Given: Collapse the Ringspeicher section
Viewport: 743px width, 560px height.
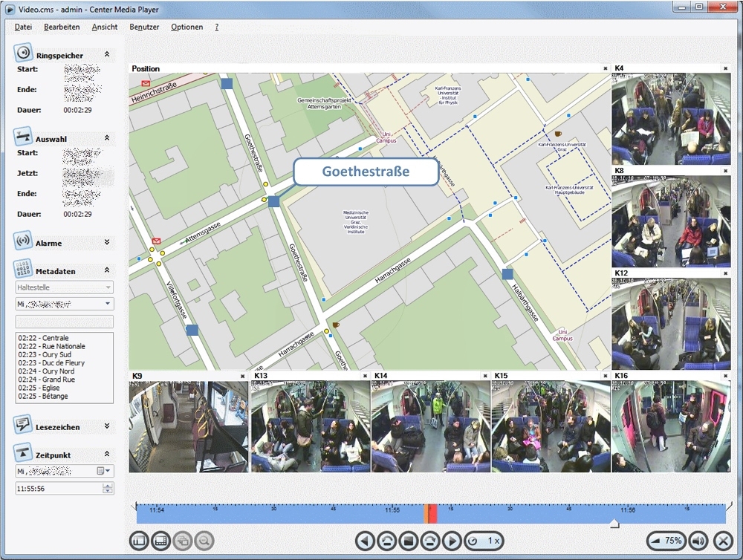Looking at the screenshot, I should pos(107,54).
